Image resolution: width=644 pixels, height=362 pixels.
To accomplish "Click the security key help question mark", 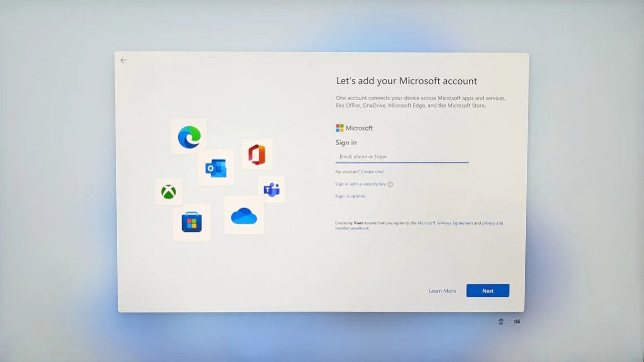I will click(x=390, y=184).
